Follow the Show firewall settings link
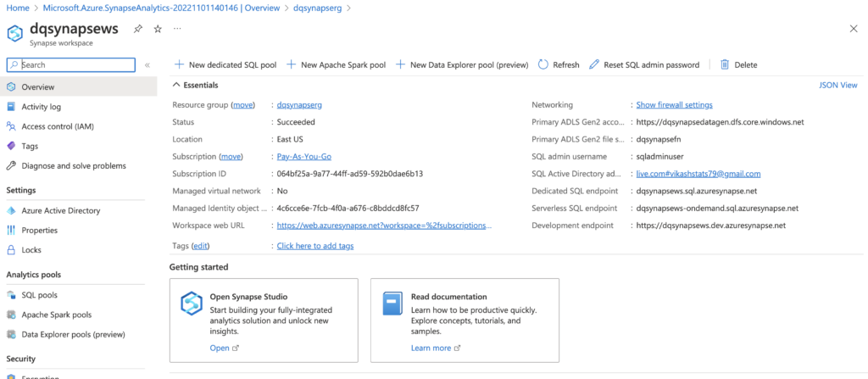Screen dimensions: 868x379 tap(674, 105)
